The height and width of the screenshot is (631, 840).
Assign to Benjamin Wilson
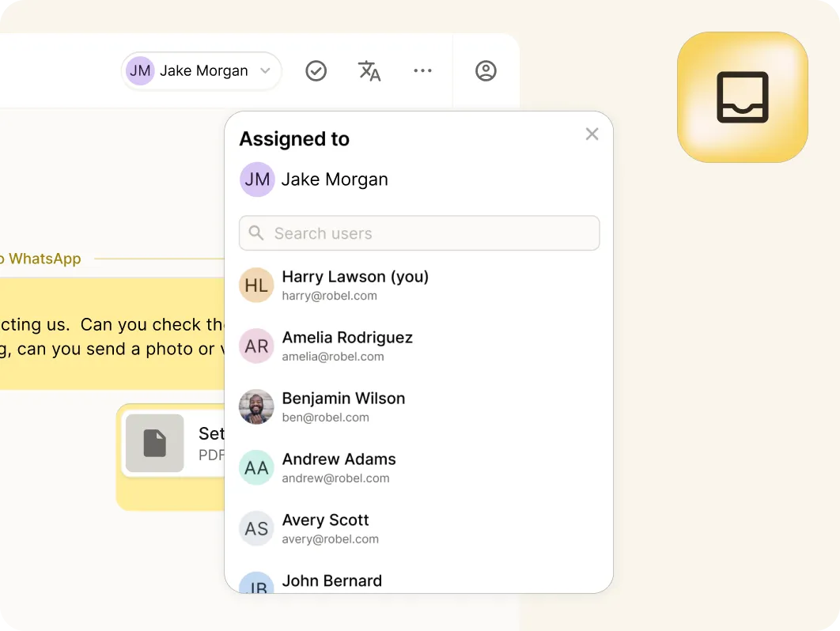click(x=419, y=407)
